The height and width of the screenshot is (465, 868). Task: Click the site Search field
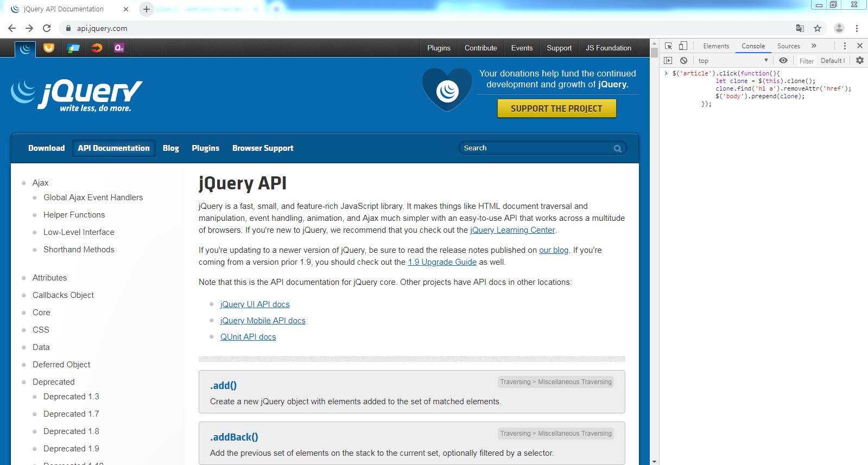click(x=535, y=148)
